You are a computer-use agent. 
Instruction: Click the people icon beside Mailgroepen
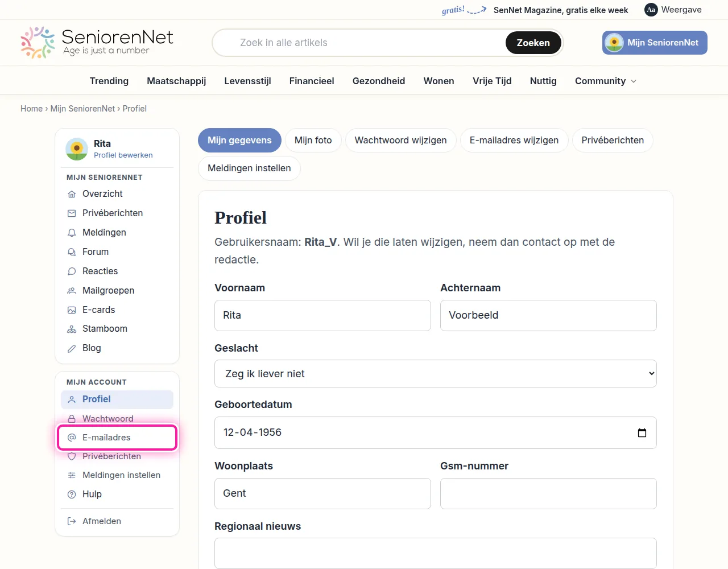point(72,291)
